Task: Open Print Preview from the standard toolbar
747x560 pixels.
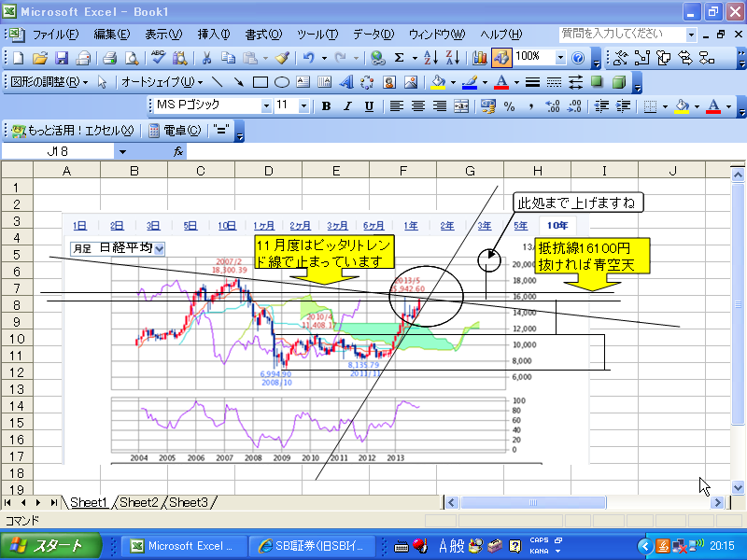Action: 131,58
